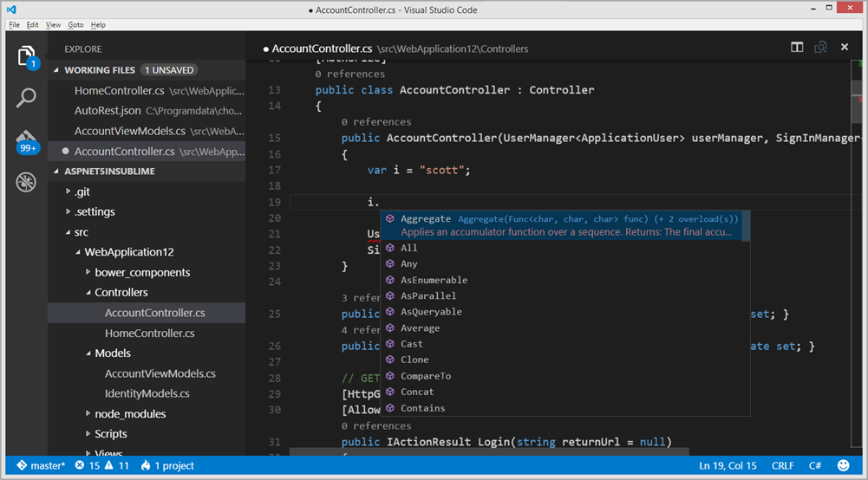Pick the All method suggestion
868x480 pixels.
coord(565,248)
